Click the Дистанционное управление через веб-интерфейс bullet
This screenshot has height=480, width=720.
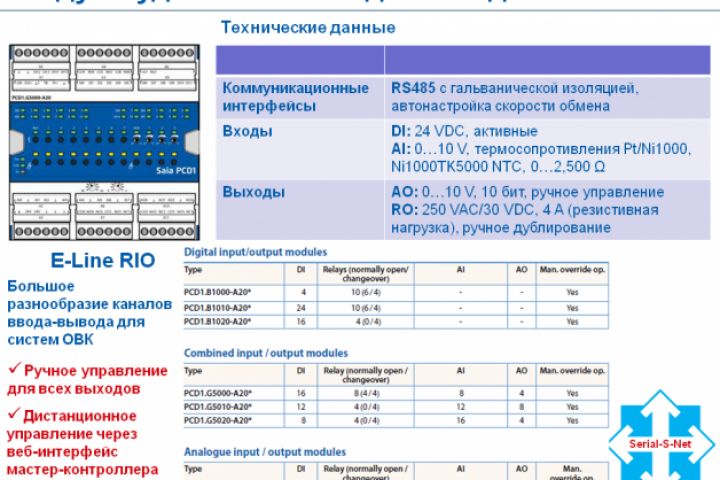[x=83, y=443]
